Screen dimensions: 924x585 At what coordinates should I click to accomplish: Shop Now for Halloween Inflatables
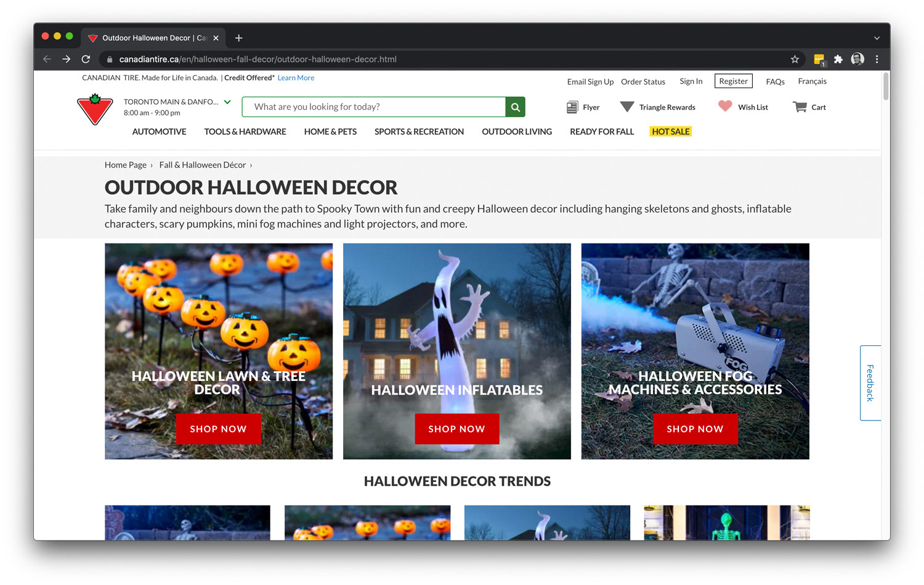(x=456, y=429)
